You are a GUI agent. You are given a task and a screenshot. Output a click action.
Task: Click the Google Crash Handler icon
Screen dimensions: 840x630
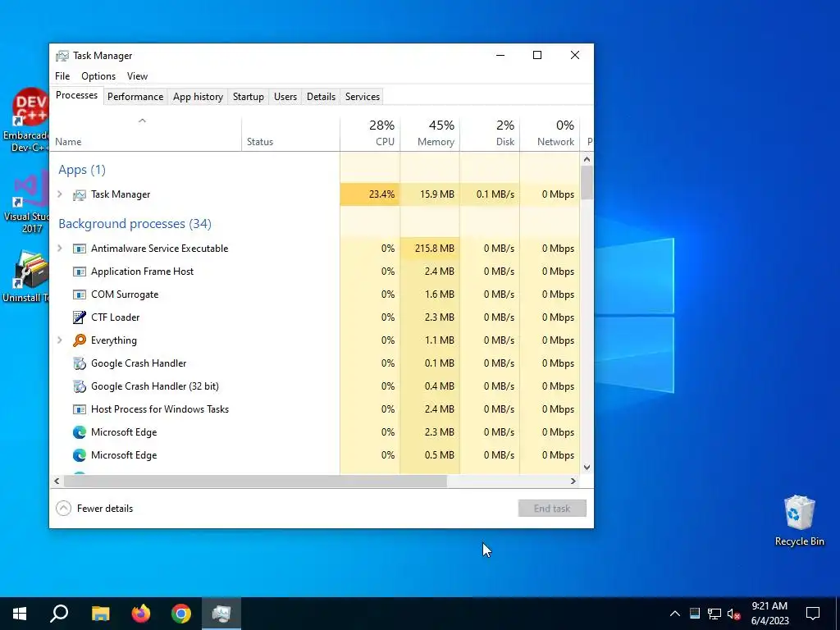tap(80, 363)
